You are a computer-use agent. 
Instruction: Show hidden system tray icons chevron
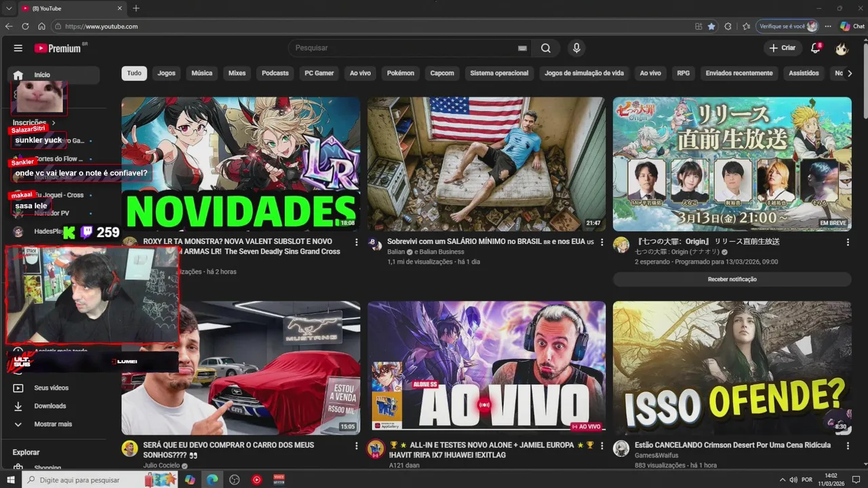(783, 480)
